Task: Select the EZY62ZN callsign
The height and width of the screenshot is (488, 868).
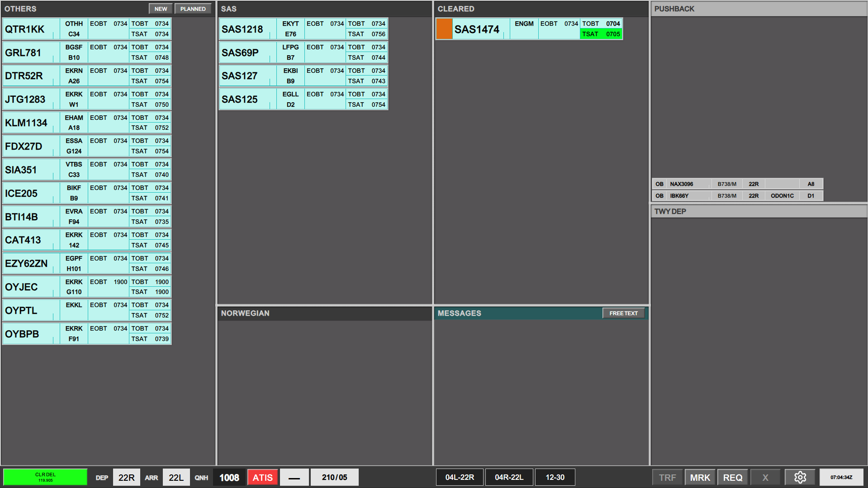Action: tap(26, 263)
